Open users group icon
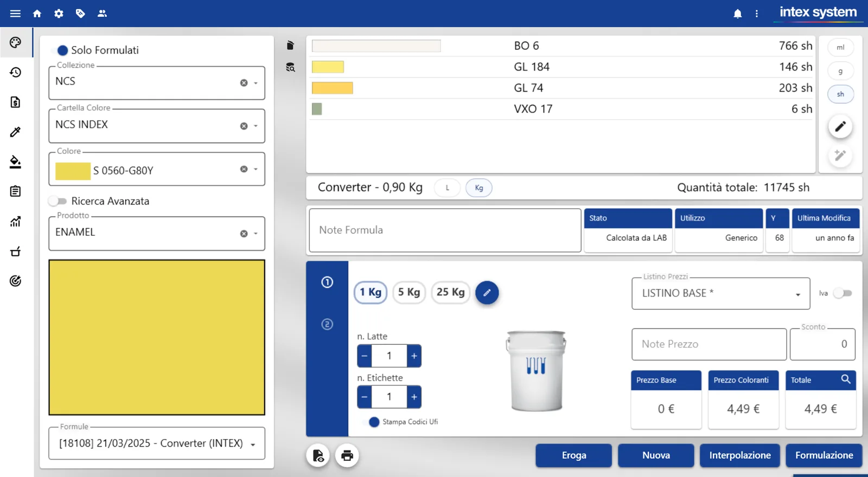The height and width of the screenshot is (477, 868). 102,14
